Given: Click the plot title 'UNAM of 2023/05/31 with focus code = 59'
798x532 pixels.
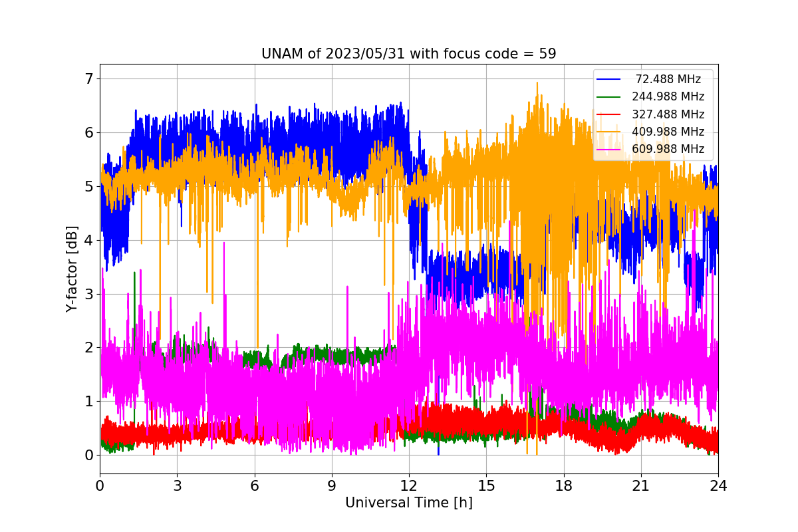Looking at the screenshot, I should pos(408,54).
